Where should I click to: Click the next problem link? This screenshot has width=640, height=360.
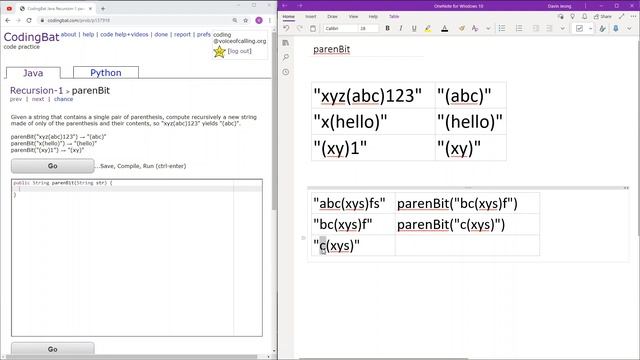coord(38,99)
